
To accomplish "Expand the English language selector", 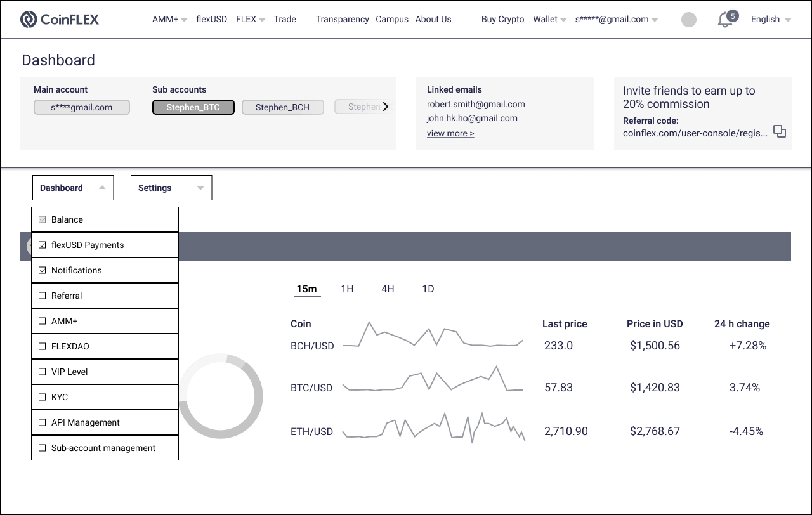I will [770, 20].
